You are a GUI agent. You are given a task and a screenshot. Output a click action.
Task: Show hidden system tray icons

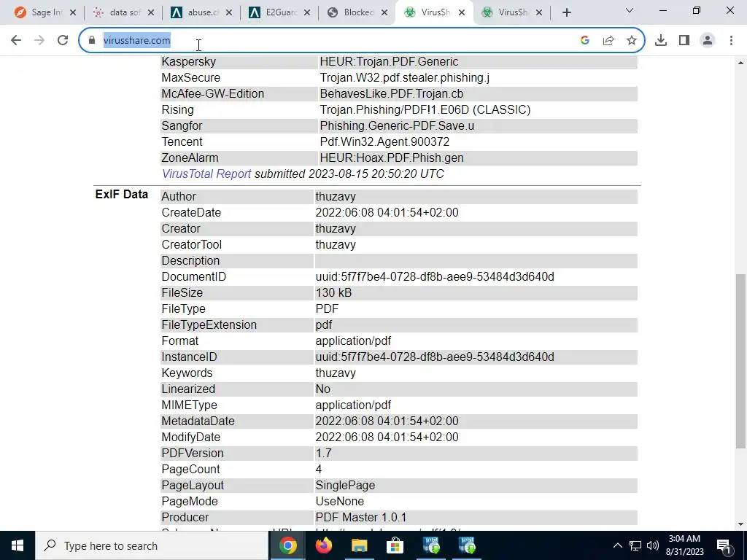point(617,545)
